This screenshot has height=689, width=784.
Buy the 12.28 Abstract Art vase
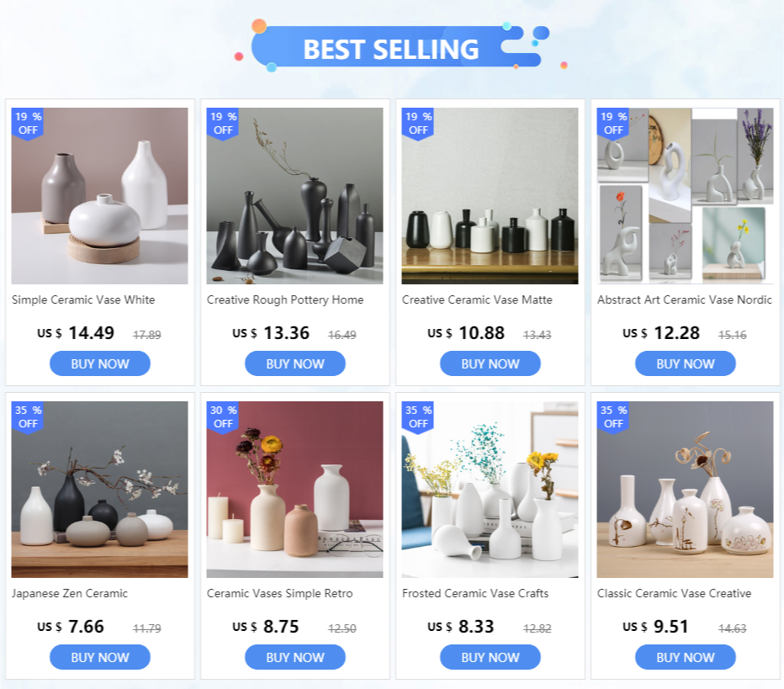[686, 363]
